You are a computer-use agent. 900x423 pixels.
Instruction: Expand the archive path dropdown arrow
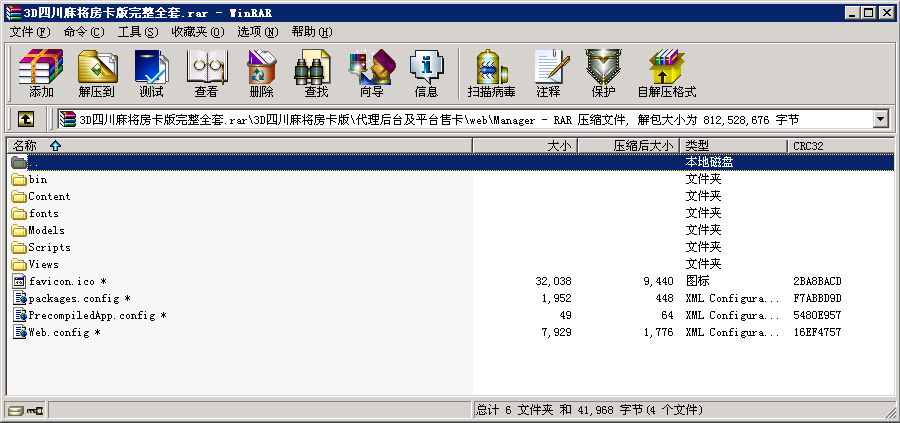(x=881, y=119)
